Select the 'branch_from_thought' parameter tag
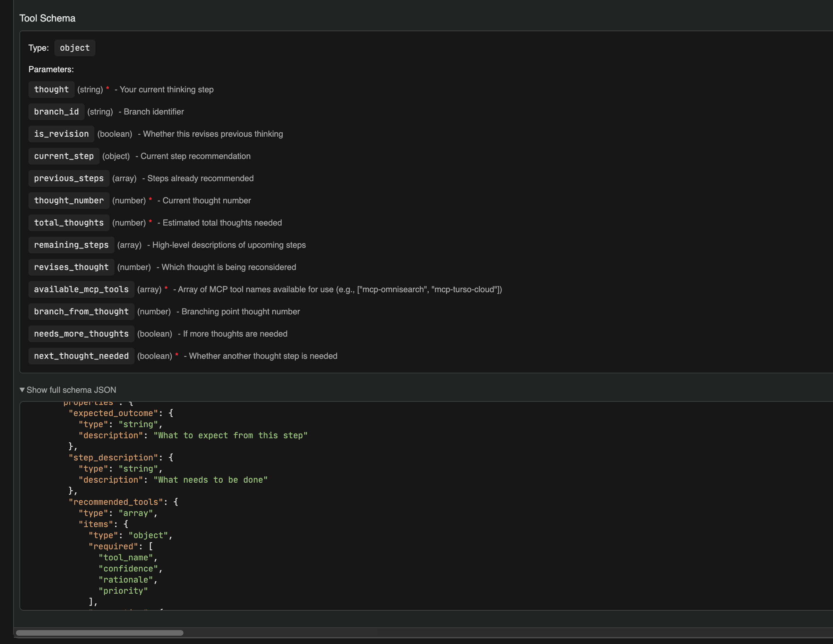The height and width of the screenshot is (644, 833). click(x=81, y=312)
